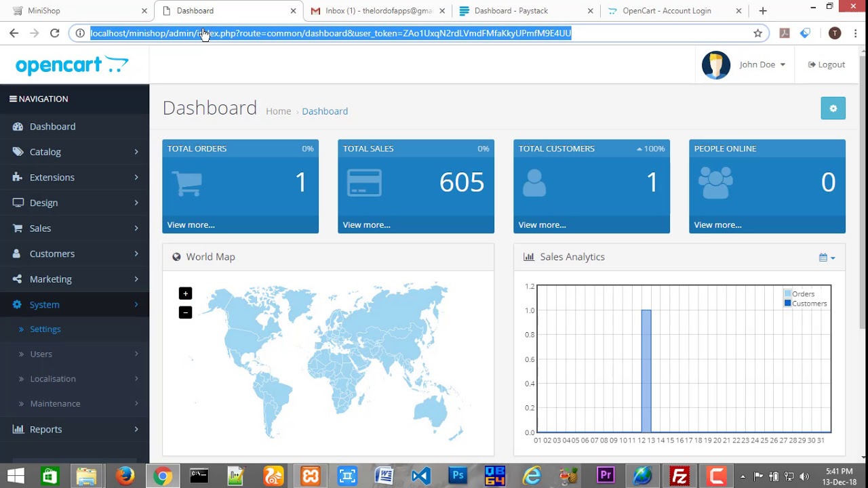This screenshot has height=488, width=868.
Task: Click the Dashboard breadcrumb link
Action: click(x=325, y=111)
